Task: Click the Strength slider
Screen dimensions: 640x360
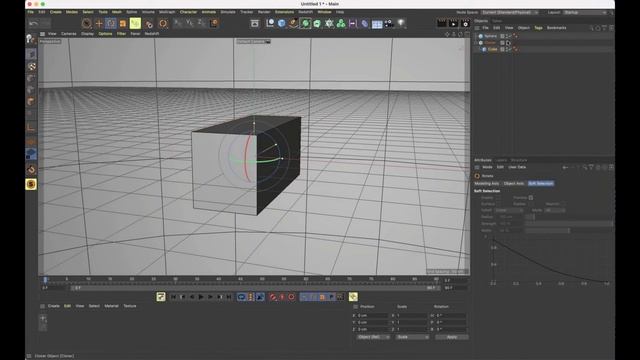Action: point(569,224)
